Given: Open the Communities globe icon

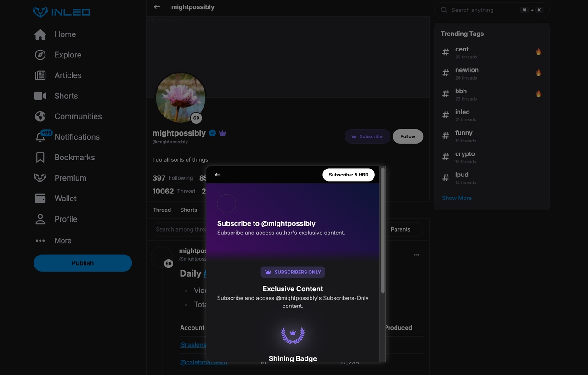Looking at the screenshot, I should 40,117.
